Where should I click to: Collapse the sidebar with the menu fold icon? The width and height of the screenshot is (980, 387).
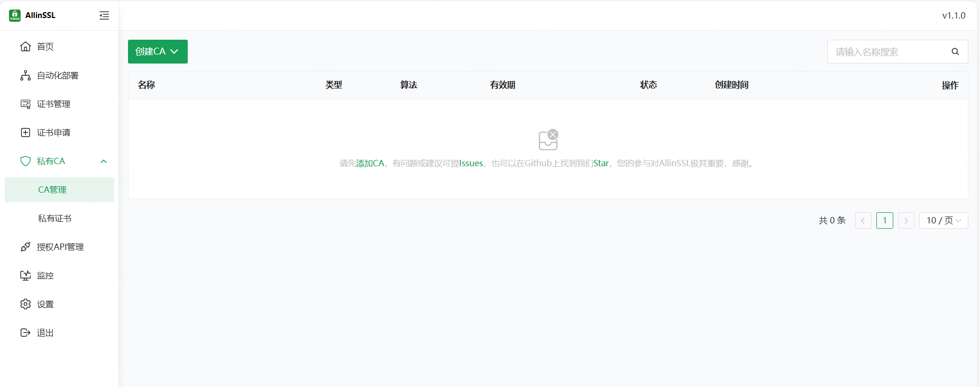[104, 15]
